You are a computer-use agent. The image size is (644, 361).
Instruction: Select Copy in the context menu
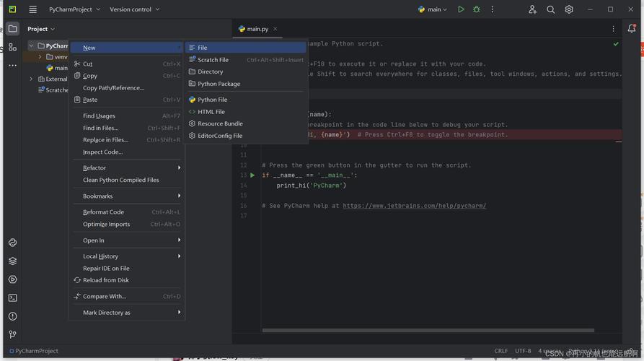coord(128,76)
